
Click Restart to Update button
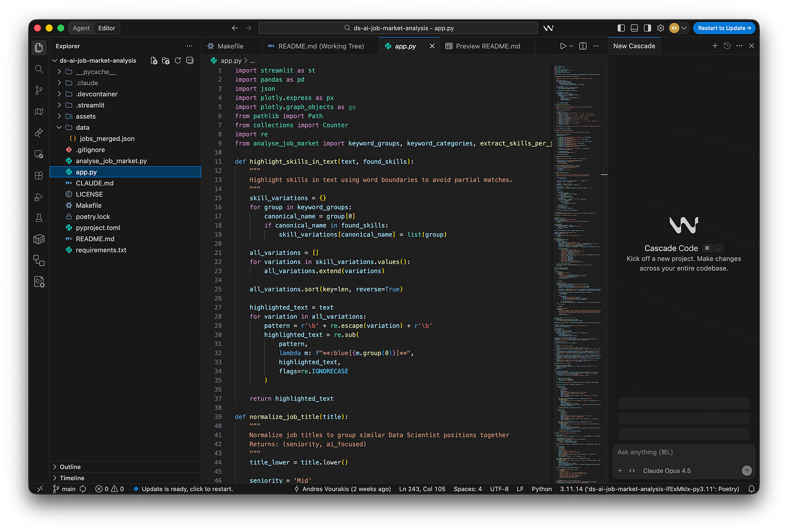[724, 28]
